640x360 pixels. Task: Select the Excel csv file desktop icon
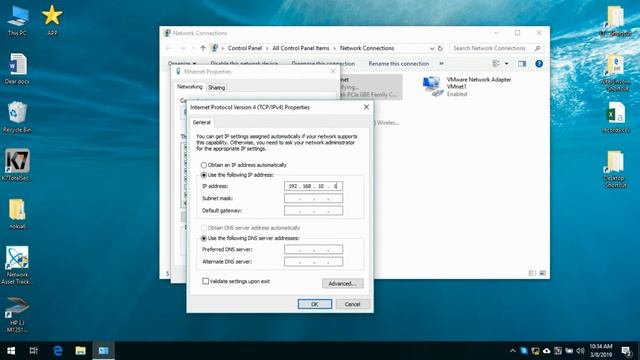(616, 117)
